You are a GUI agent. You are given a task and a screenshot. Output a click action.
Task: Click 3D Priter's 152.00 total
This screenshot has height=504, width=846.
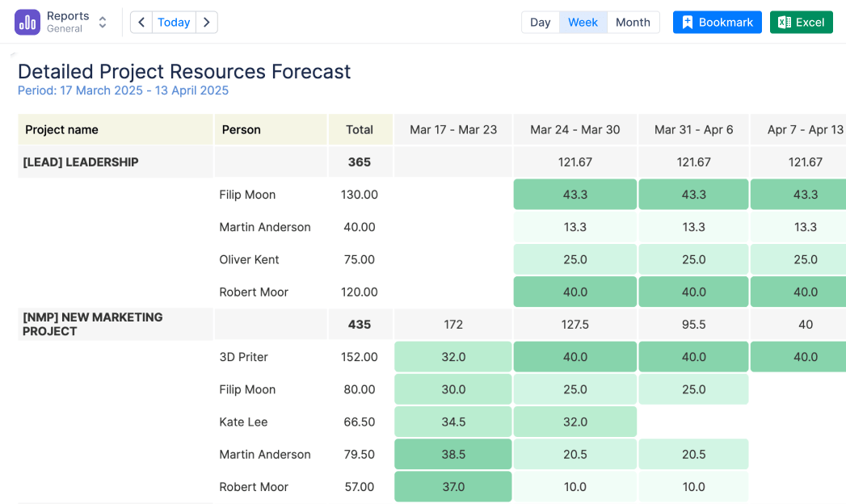pos(360,357)
